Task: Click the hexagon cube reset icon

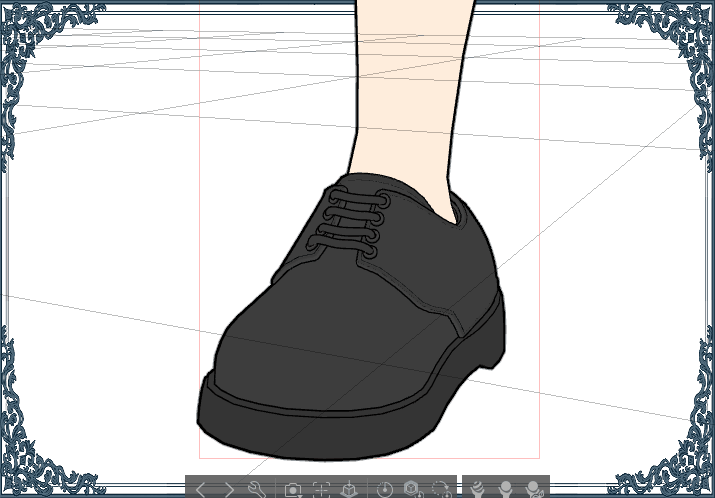Action: pos(413,490)
